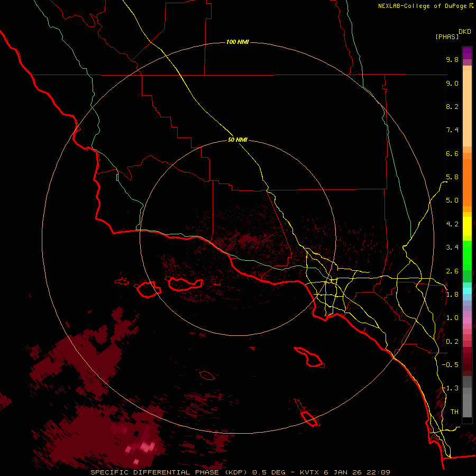Click the [PHAS] legend unit label
Viewport: 476px width, 476px height.
coord(447,36)
